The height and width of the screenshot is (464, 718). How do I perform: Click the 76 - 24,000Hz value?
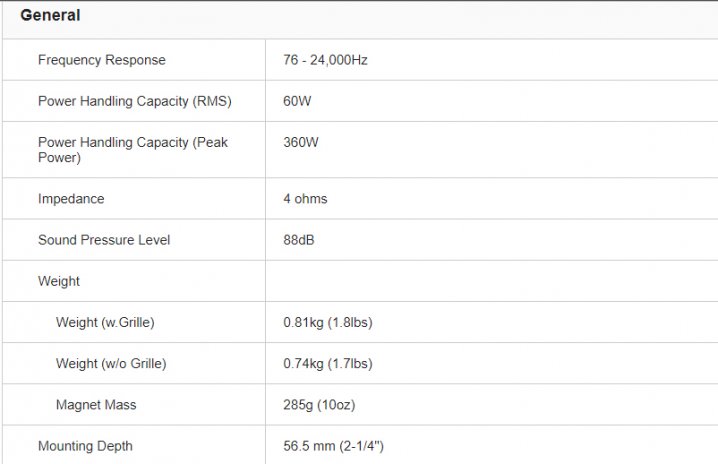pyautogui.click(x=325, y=60)
